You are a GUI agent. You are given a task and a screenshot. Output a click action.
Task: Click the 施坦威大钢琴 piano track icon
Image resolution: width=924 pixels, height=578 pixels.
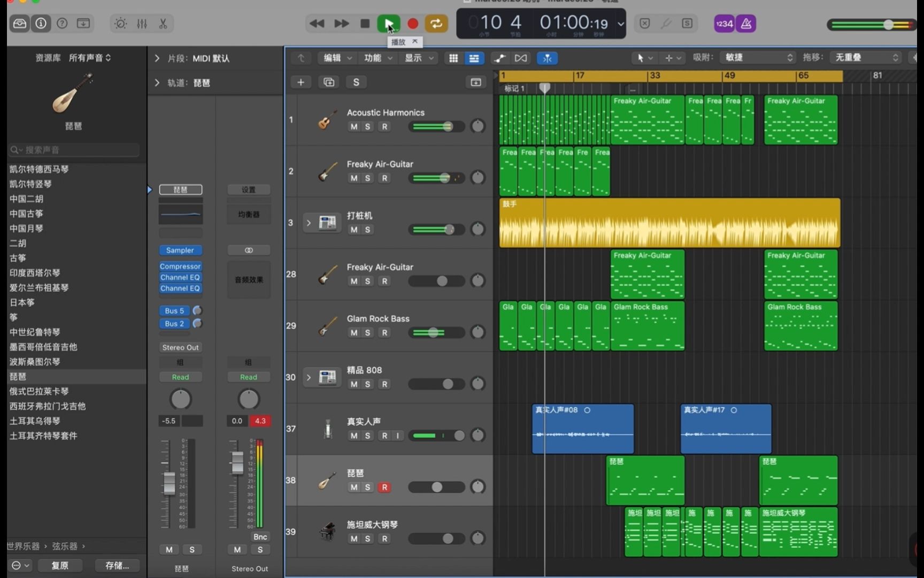tap(327, 532)
